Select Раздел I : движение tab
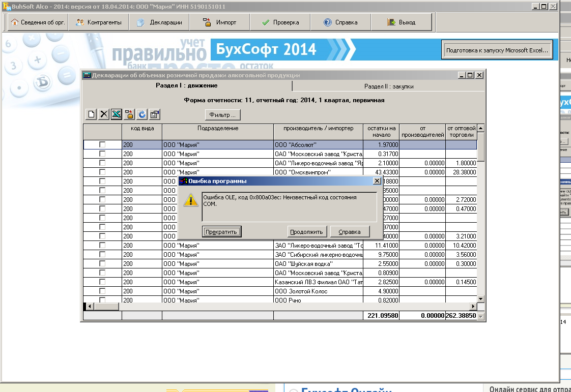The image size is (571, 392). tap(186, 85)
